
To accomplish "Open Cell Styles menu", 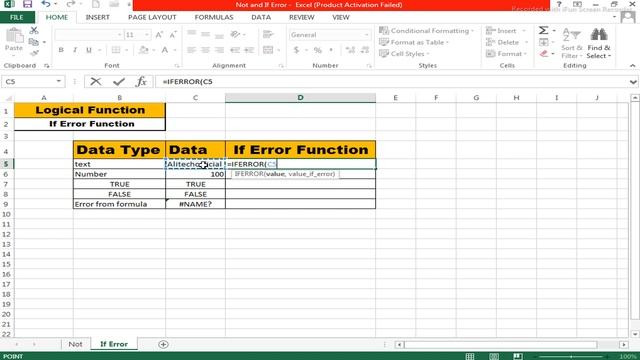I will 404,53.
